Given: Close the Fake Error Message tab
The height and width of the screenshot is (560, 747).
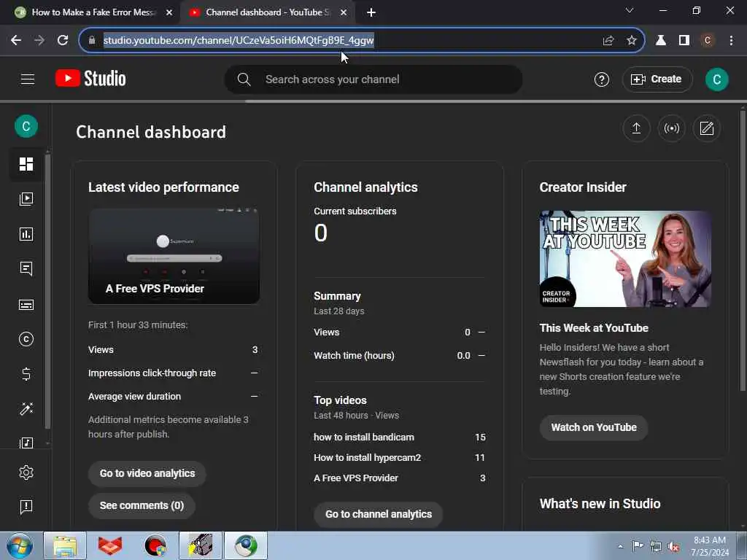Looking at the screenshot, I should (169, 12).
